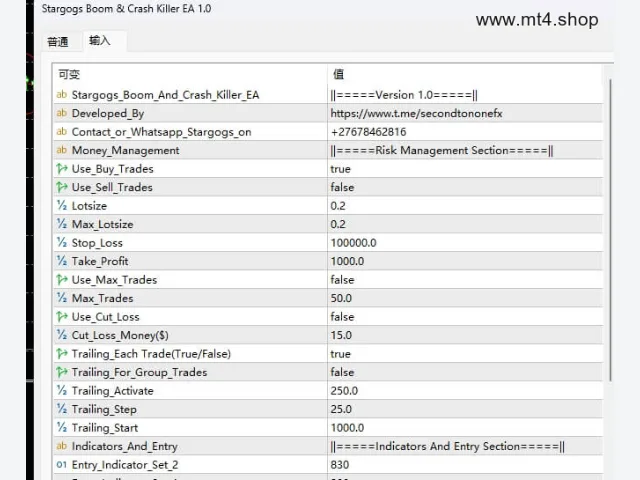
Task: Click the boolean icon beside Use_Max_Trades
Action: (x=62, y=280)
